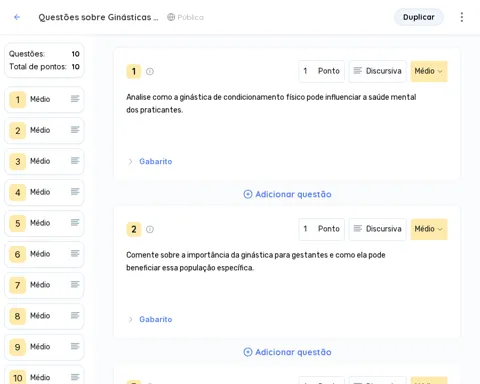
Task: Open the Médio difficulty dropdown on question 1
Action: [429, 71]
